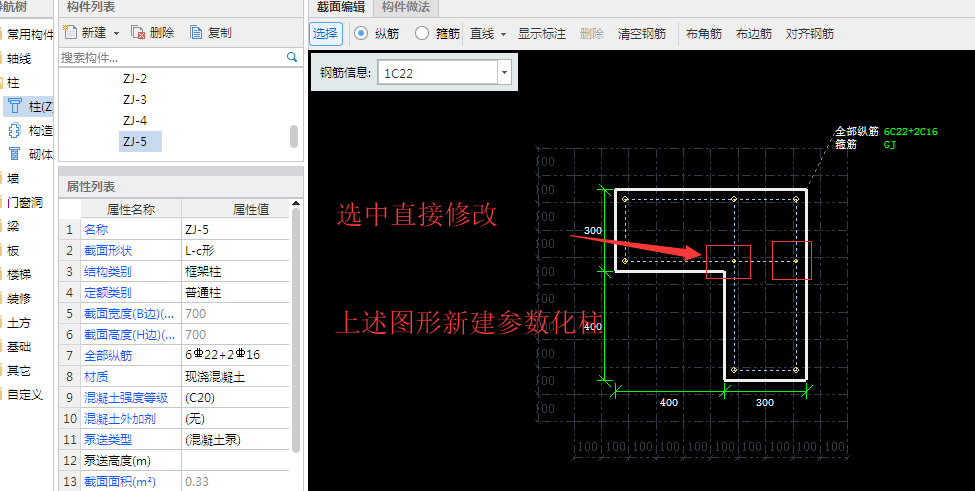Image resolution: width=975 pixels, height=491 pixels.
Task: Click the 清空钢筋 button
Action: click(642, 34)
